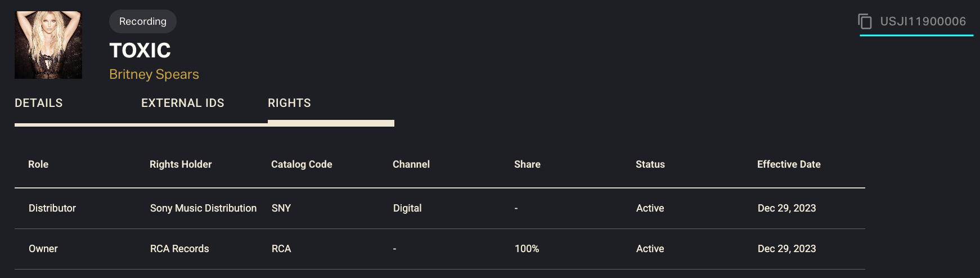Click the Britney Spears artist link
The width and height of the screenshot is (980, 278).
tap(154, 74)
